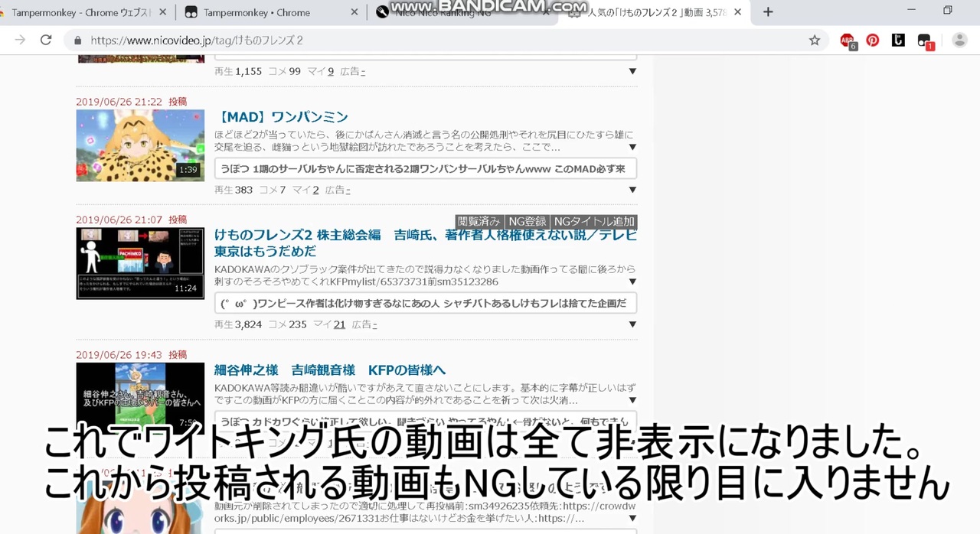
Task: Click the '2019/06/26 21:22 投稿' date
Action: click(131, 102)
